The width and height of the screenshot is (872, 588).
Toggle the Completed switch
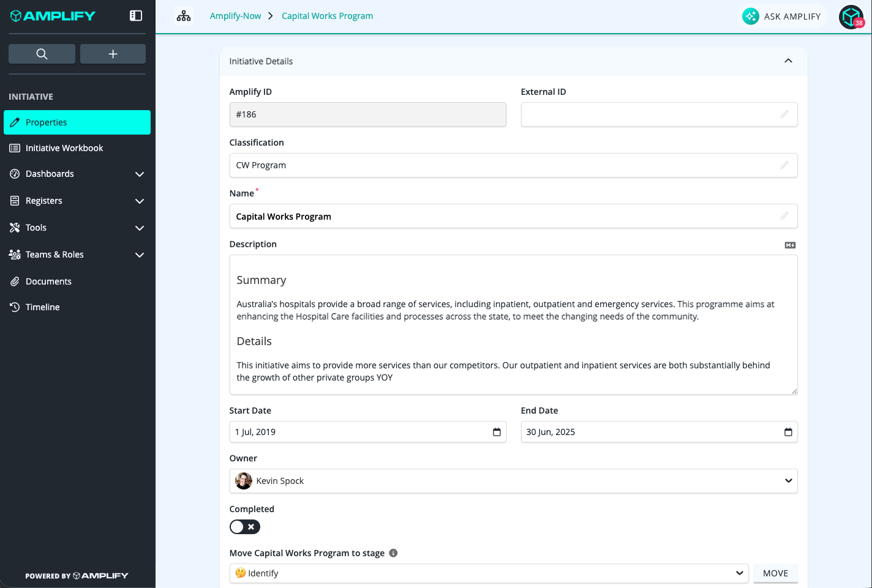pyautogui.click(x=245, y=527)
